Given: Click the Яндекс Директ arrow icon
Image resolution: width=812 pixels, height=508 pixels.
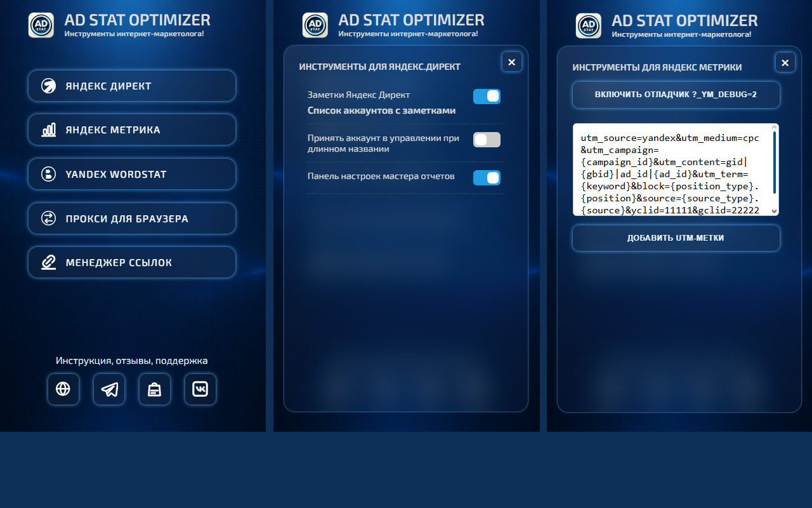Looking at the screenshot, I should [x=49, y=86].
